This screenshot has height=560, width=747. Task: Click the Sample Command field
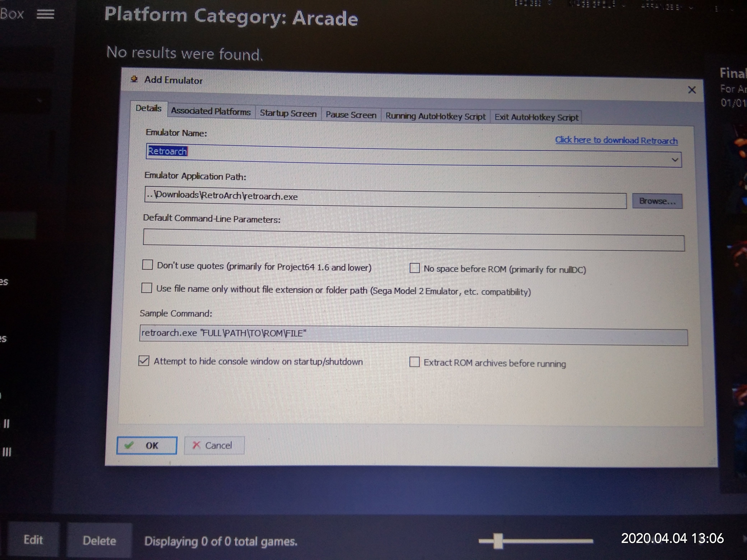tap(413, 335)
